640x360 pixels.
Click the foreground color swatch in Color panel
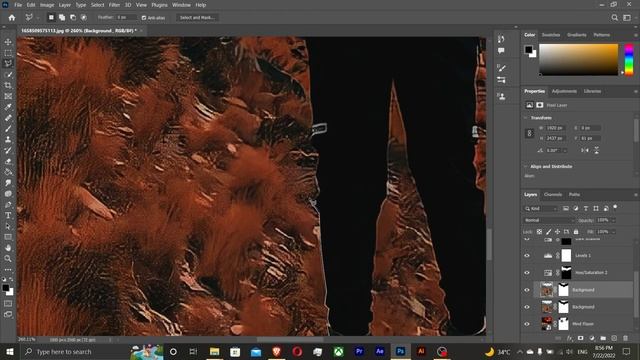tap(529, 50)
